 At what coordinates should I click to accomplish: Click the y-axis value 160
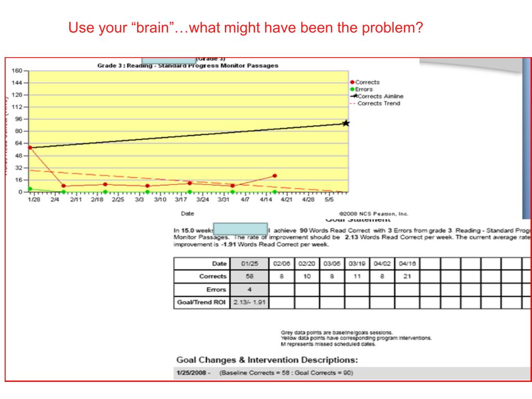(x=17, y=71)
